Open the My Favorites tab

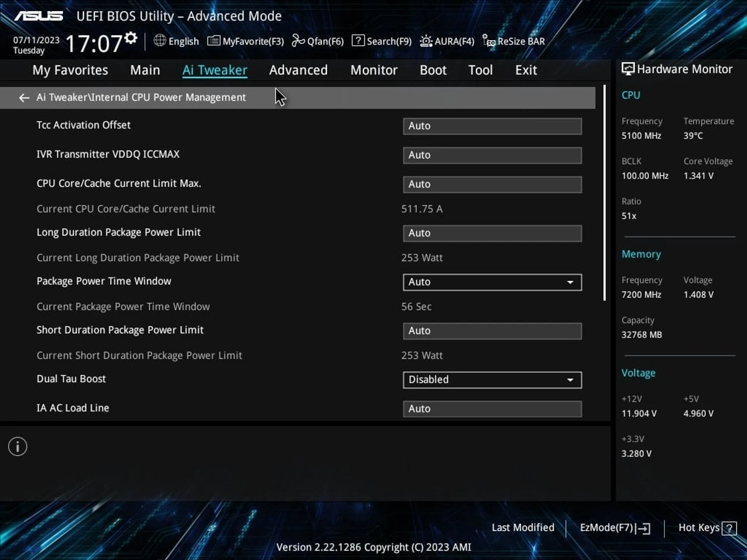(70, 70)
